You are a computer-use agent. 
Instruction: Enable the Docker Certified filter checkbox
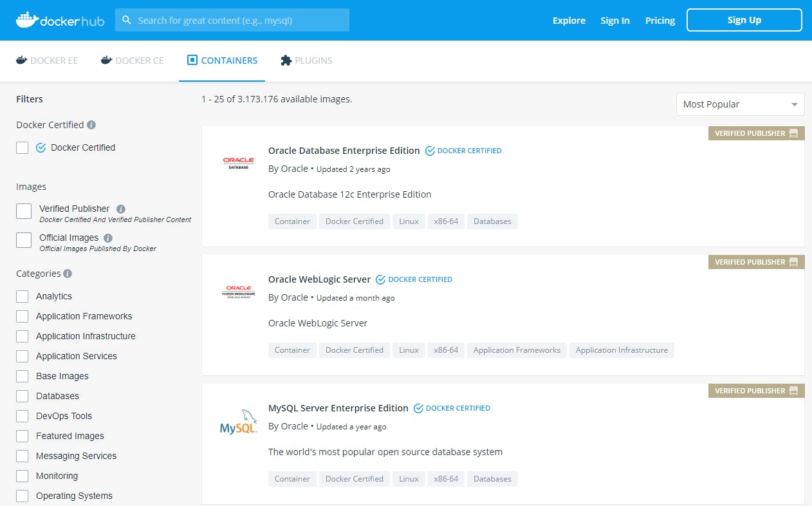[x=23, y=147]
